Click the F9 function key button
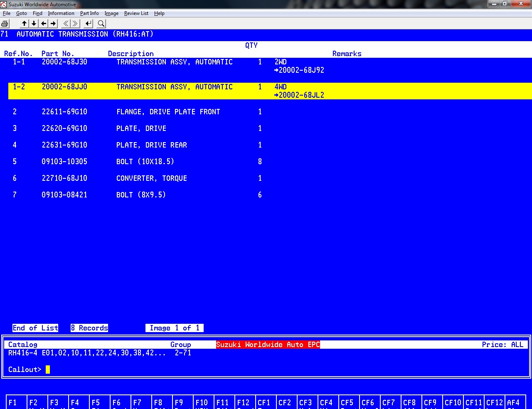This screenshot has height=409, width=532. pos(183,402)
